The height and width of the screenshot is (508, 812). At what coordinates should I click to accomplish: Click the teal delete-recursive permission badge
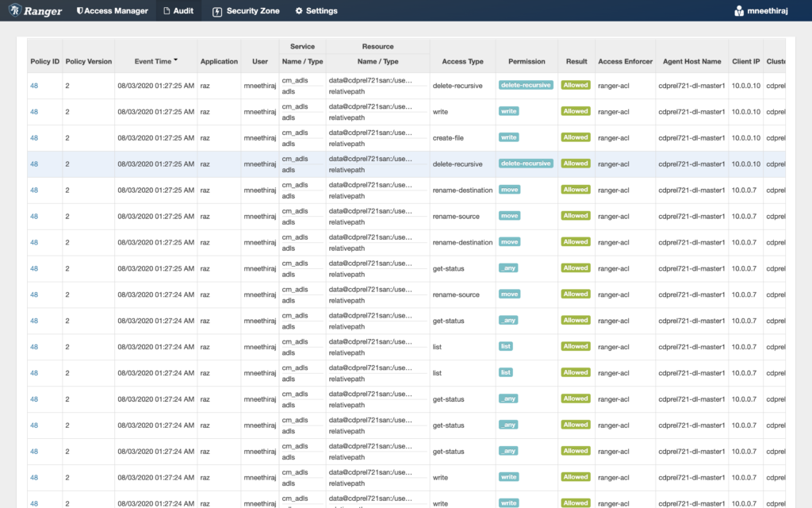coord(525,85)
